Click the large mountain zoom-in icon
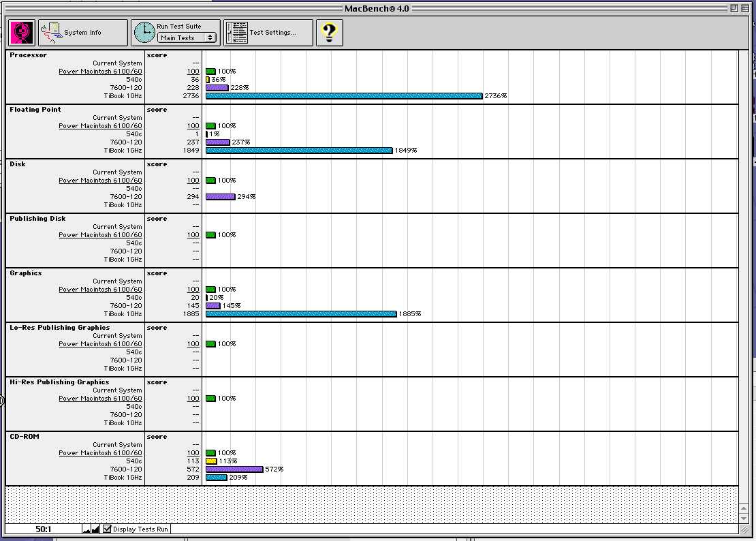 [x=95, y=529]
